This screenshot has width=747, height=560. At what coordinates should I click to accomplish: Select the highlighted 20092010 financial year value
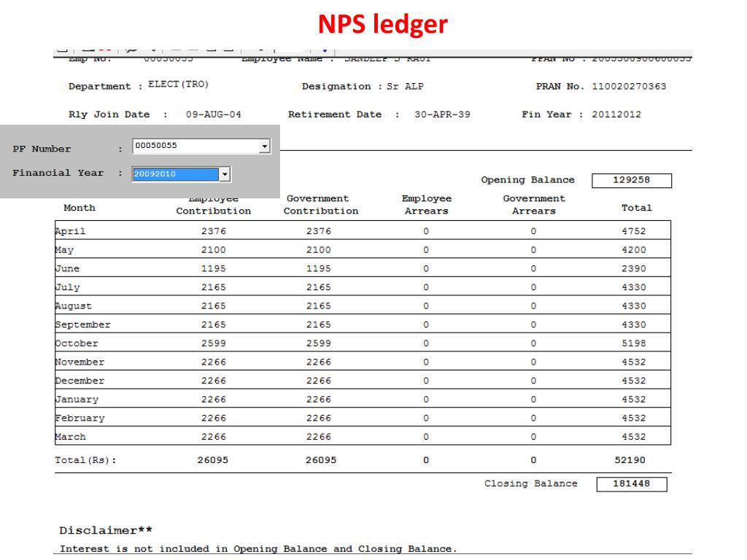[175, 174]
